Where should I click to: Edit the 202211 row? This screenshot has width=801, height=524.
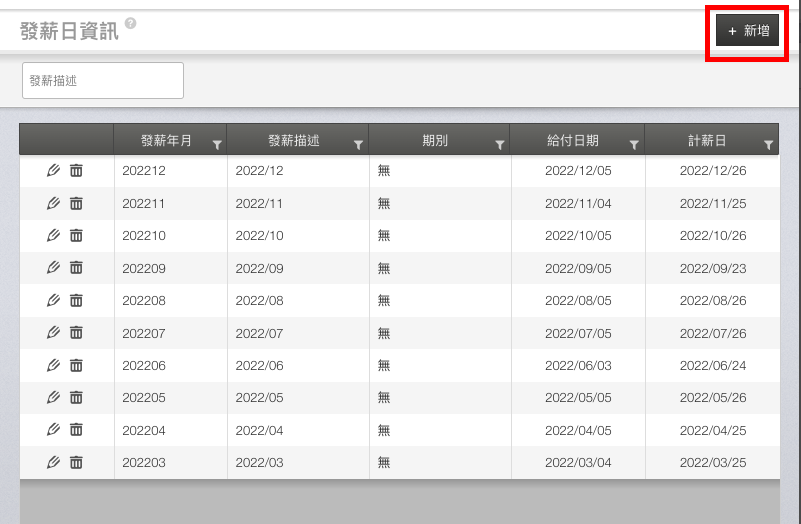[x=53, y=203]
